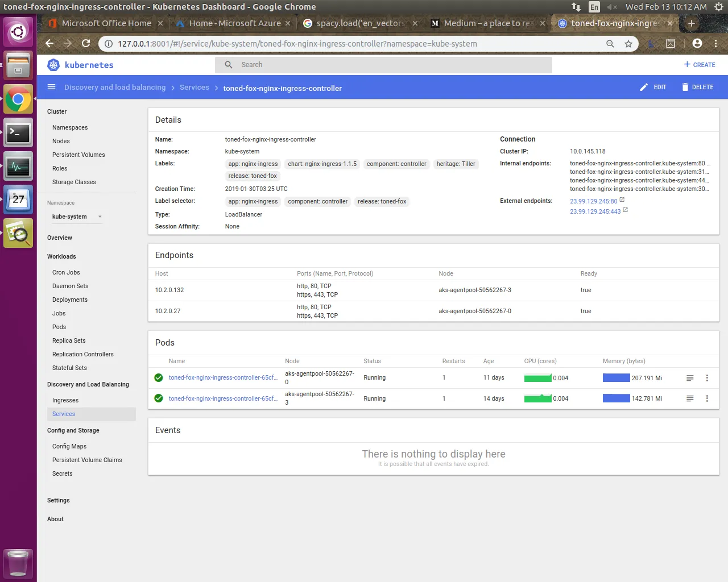Open the Terminal from the Ubuntu dock
This screenshot has height=582, width=728.
point(18,133)
